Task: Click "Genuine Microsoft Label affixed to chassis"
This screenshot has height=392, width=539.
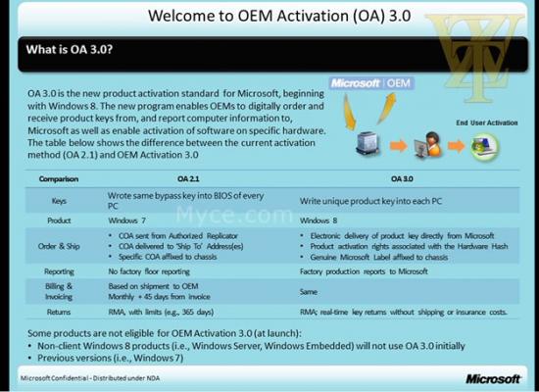Action: [379, 257]
